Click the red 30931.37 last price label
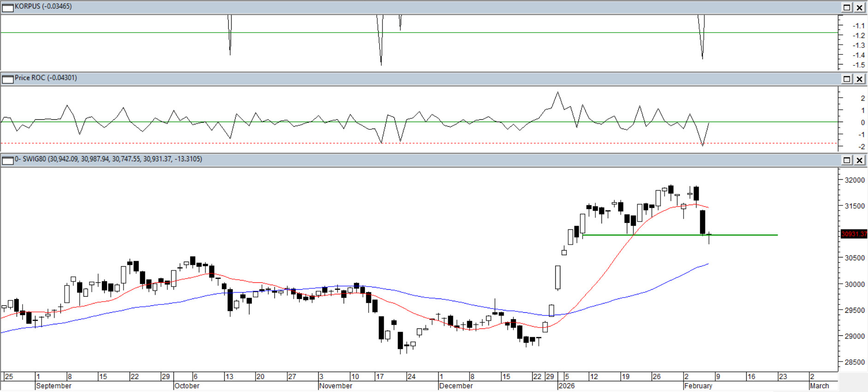 (853, 234)
